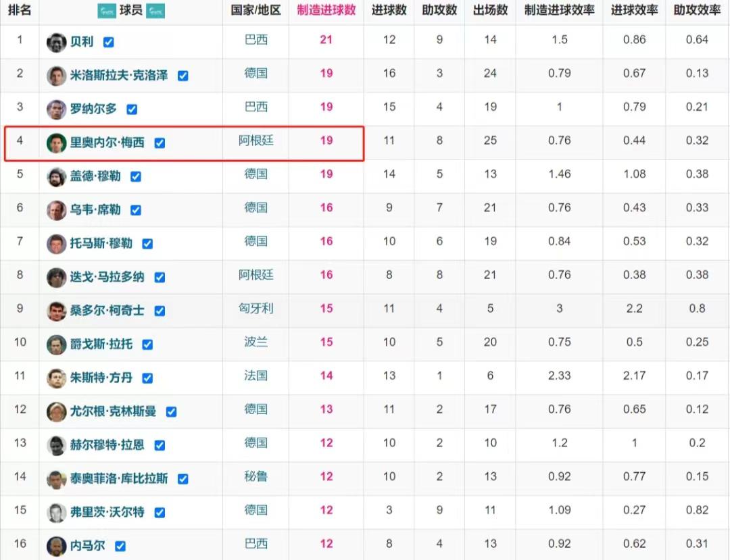This screenshot has width=730, height=560.
Task: Click 波兰 country link
Action: pos(256,342)
